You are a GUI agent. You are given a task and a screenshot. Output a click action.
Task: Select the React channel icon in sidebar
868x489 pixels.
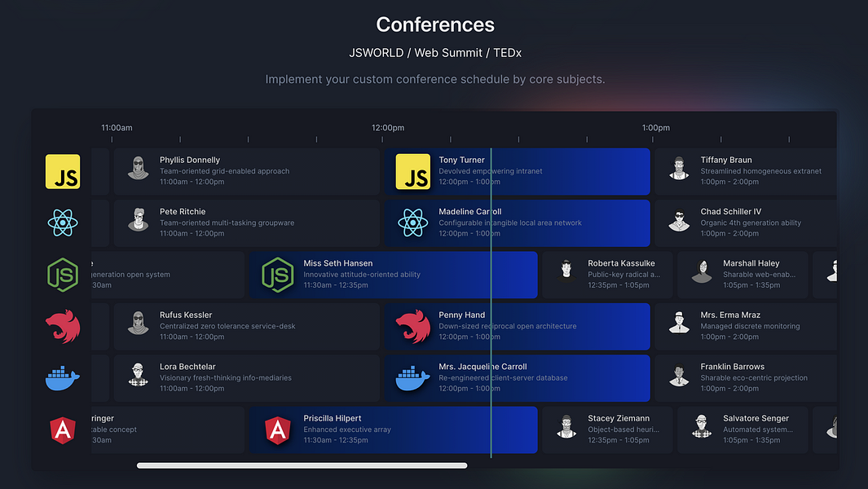63,223
